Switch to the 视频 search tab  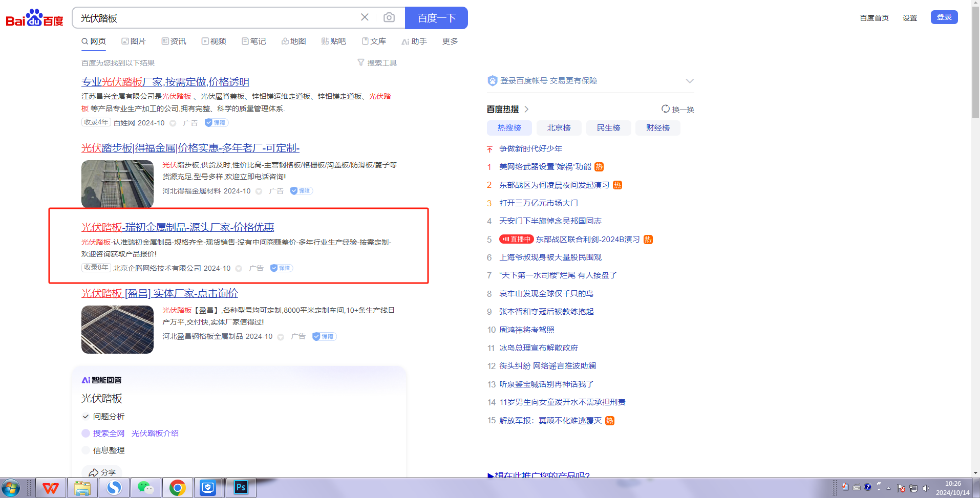click(x=214, y=41)
